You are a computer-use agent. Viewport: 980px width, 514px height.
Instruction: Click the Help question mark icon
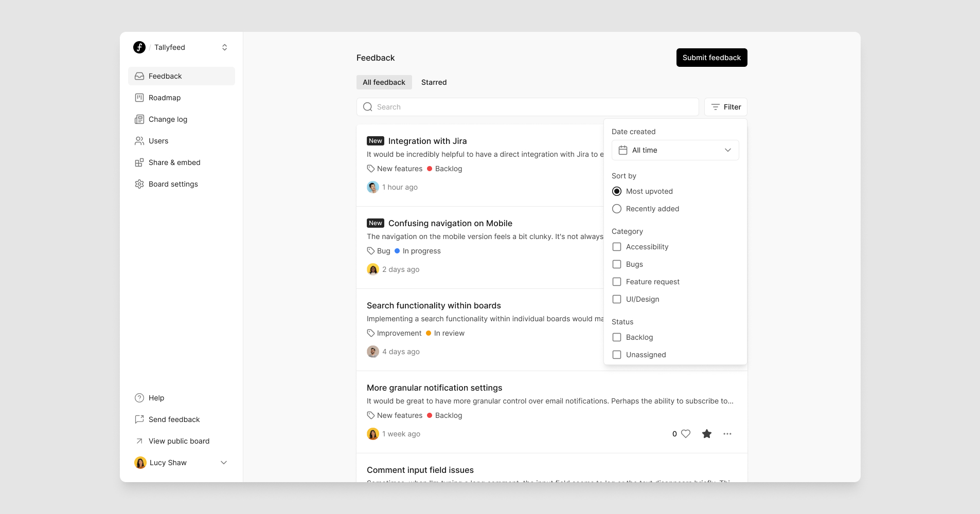click(139, 398)
